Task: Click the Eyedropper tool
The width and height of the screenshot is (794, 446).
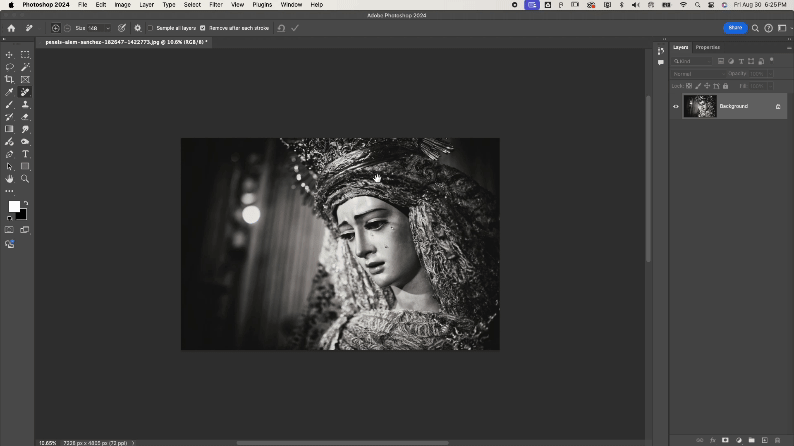Action: coord(10,92)
